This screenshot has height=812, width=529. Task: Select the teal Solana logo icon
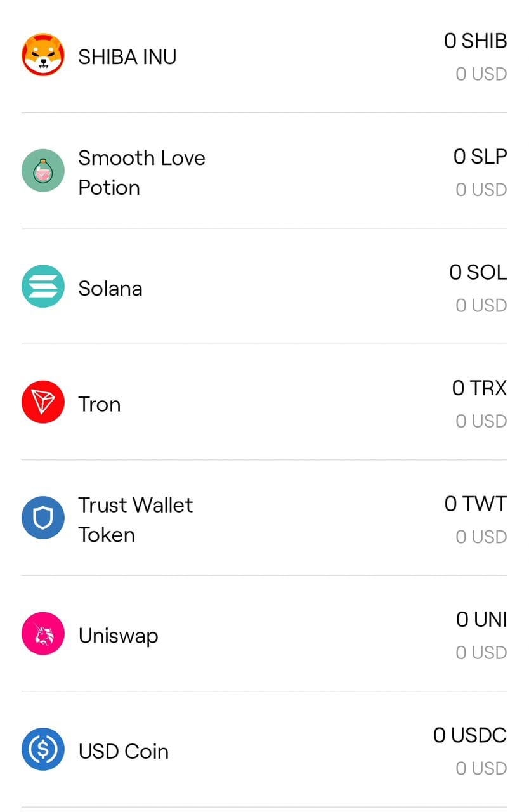pos(43,287)
